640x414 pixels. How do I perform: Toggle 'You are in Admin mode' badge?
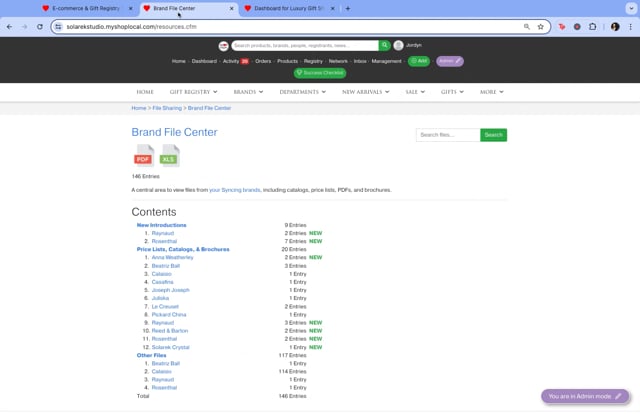point(585,396)
